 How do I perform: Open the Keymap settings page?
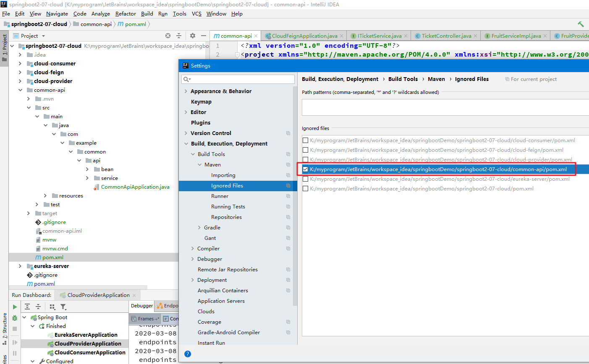[x=201, y=102]
